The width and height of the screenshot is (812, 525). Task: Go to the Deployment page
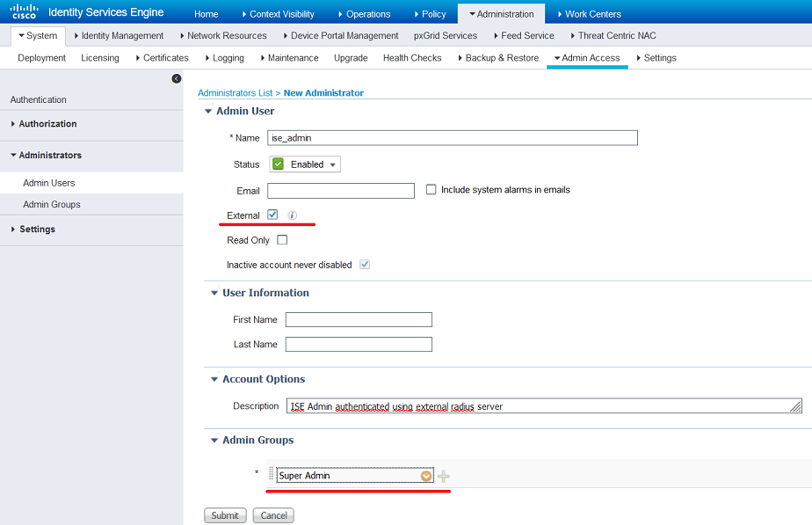tap(41, 57)
